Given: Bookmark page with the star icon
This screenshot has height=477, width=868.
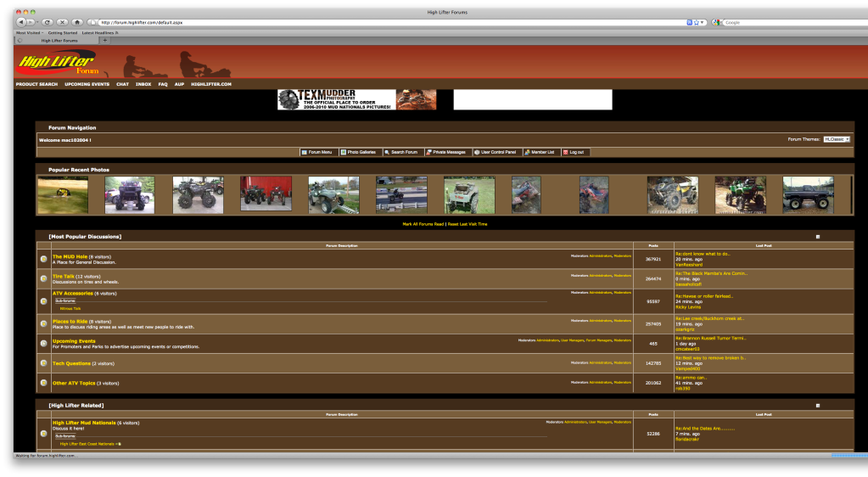Looking at the screenshot, I should (x=696, y=23).
